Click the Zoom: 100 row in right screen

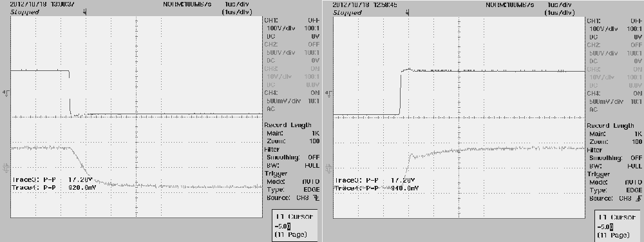tap(616, 141)
